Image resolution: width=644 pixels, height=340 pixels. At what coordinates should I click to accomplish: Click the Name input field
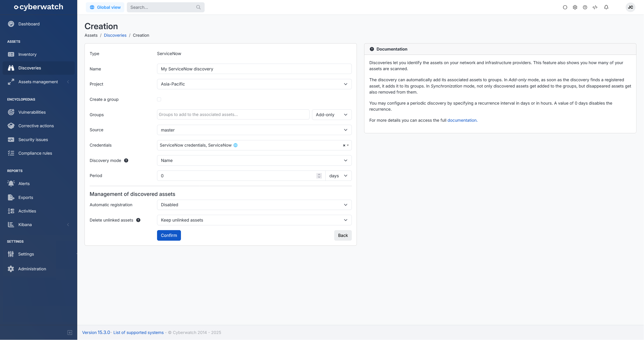[254, 69]
